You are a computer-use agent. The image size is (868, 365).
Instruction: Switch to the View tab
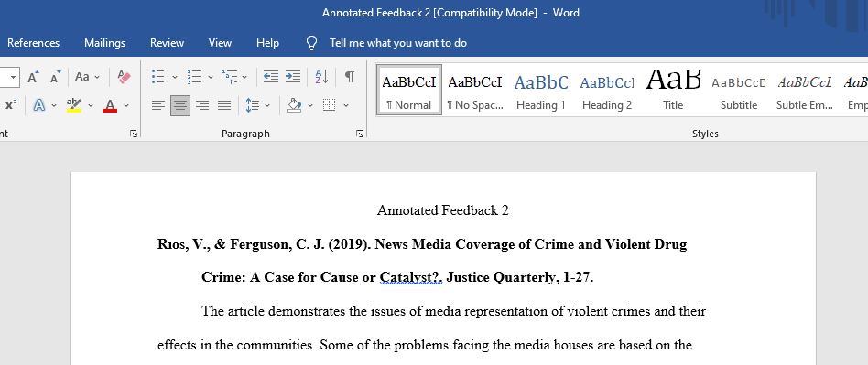[x=220, y=43]
